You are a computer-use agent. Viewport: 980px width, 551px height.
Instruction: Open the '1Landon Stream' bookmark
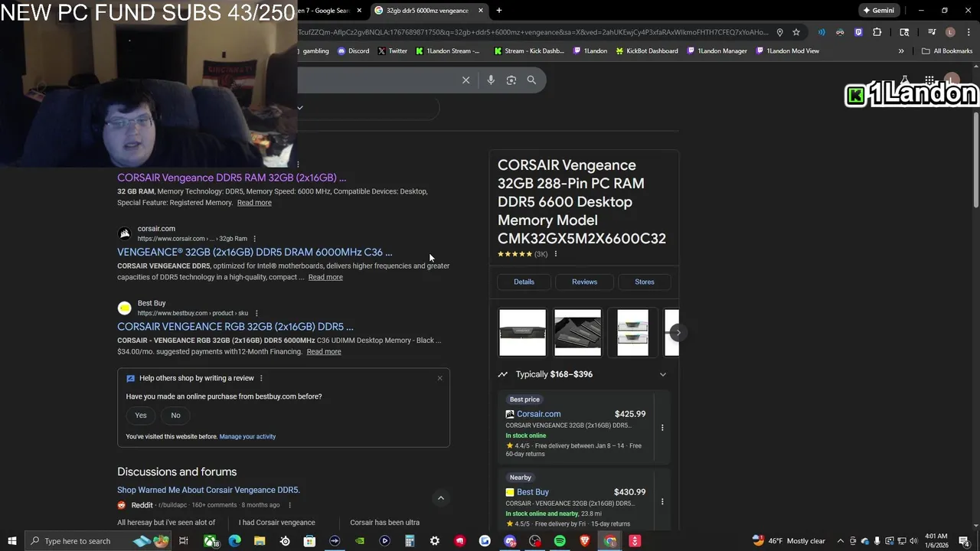(x=448, y=51)
